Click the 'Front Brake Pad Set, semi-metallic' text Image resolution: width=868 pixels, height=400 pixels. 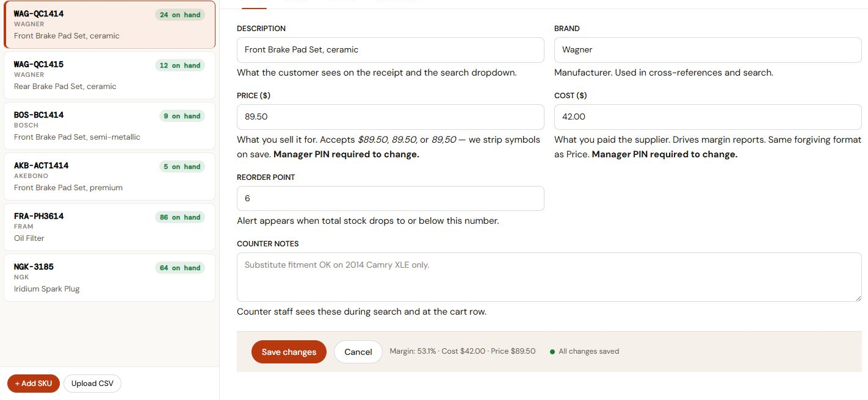(77, 137)
